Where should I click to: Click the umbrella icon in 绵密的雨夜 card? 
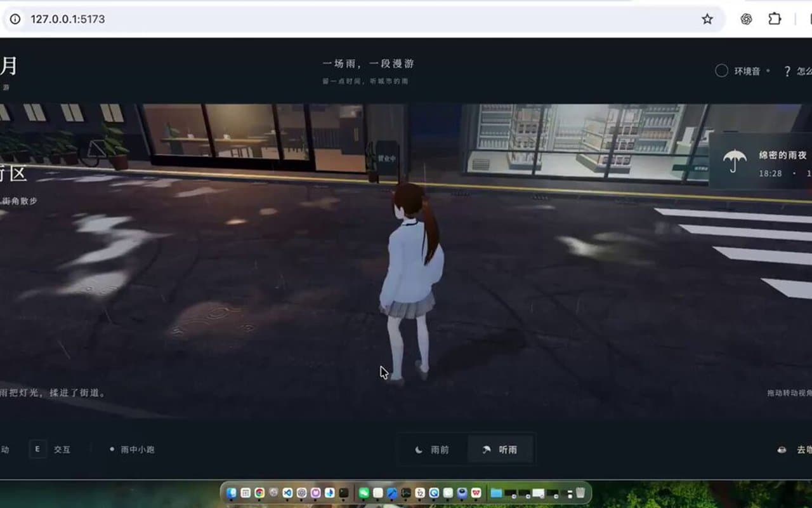[x=735, y=161]
